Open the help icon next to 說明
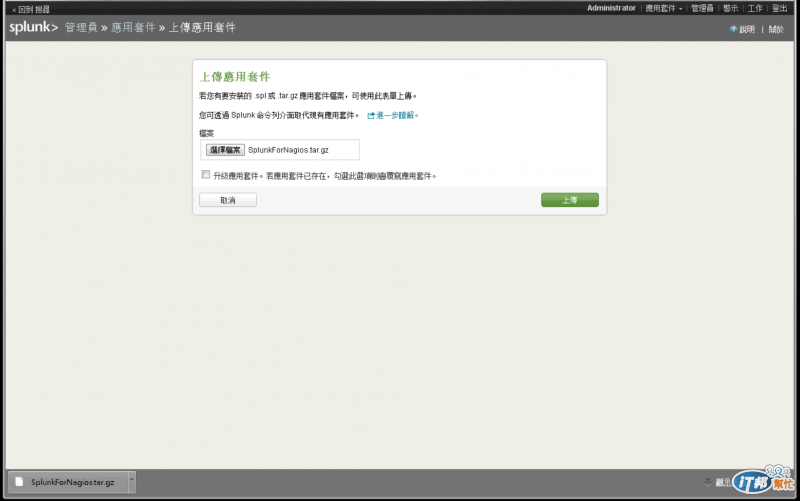800x501 pixels. pos(733,29)
